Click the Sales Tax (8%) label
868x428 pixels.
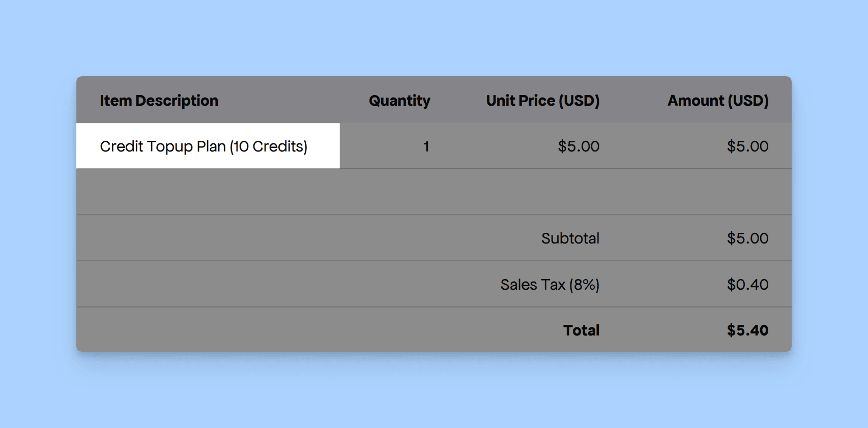(x=549, y=285)
